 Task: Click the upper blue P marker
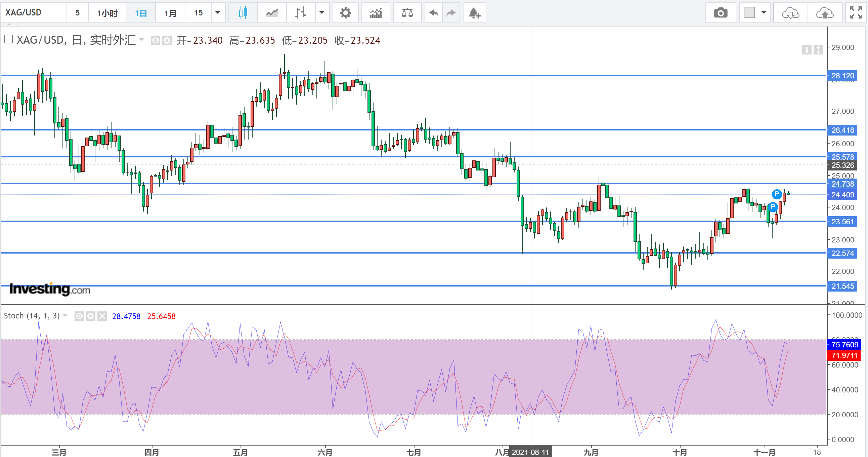tap(777, 194)
